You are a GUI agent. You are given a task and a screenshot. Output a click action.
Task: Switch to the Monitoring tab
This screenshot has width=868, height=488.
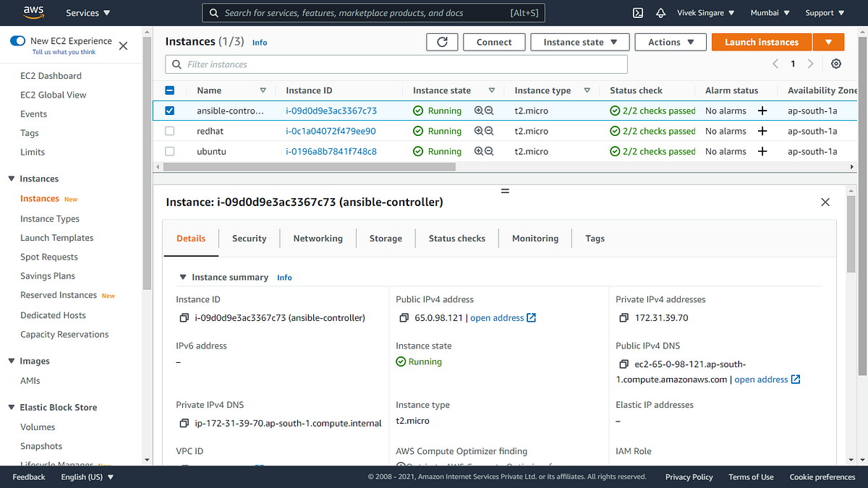coord(535,238)
